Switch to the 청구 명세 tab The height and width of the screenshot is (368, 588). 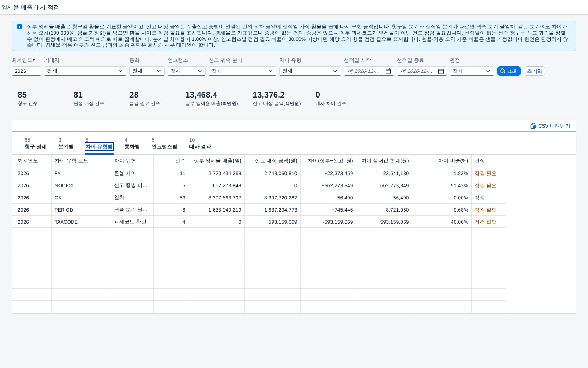coord(35,144)
